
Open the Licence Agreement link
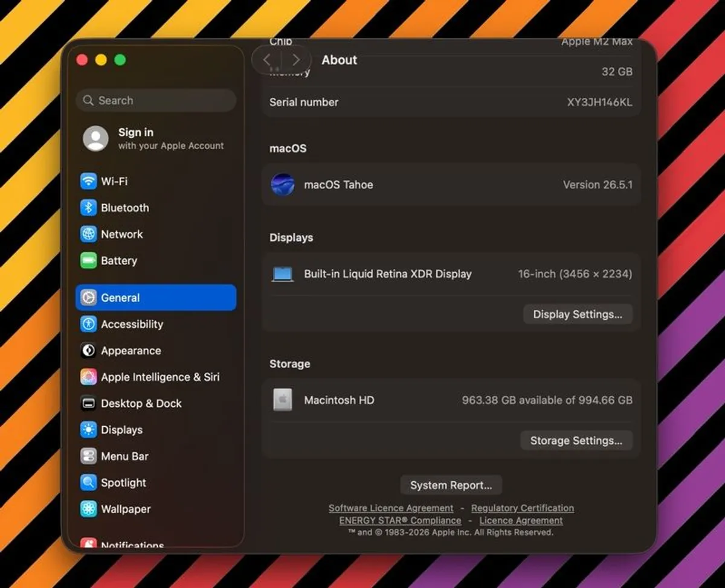[x=521, y=520]
